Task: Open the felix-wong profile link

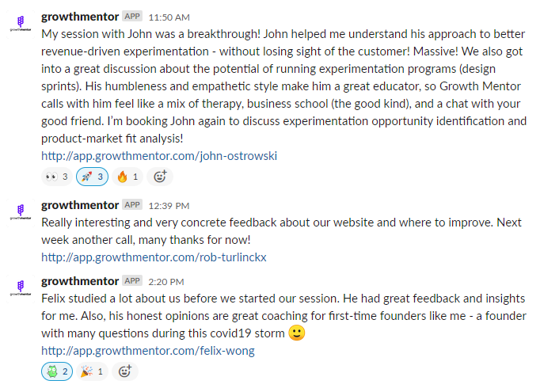Action: pyautogui.click(x=148, y=351)
